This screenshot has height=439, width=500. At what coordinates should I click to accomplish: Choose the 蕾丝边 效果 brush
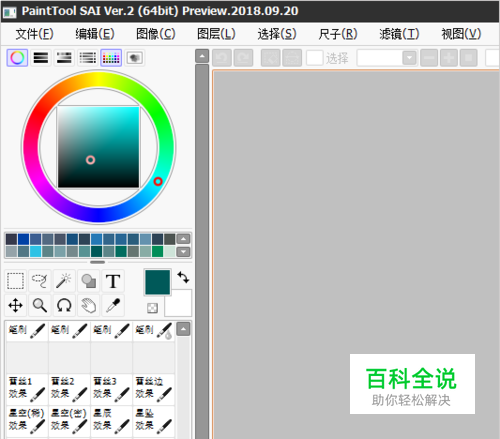tap(154, 389)
